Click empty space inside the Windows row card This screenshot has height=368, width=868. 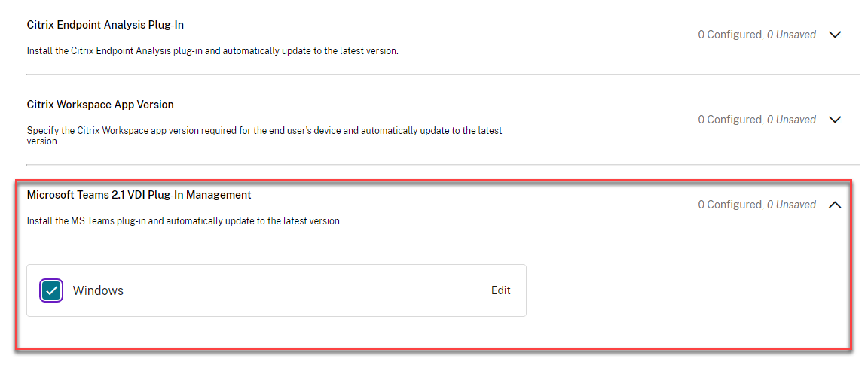pyautogui.click(x=301, y=290)
